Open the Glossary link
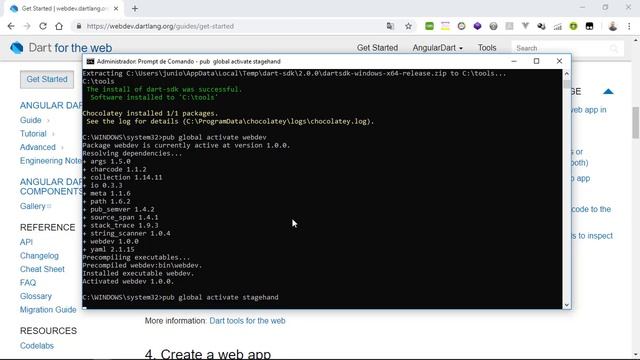 (36, 296)
